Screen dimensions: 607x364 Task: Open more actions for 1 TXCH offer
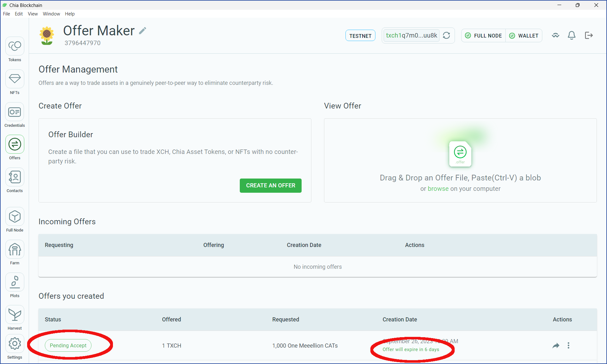pyautogui.click(x=569, y=346)
